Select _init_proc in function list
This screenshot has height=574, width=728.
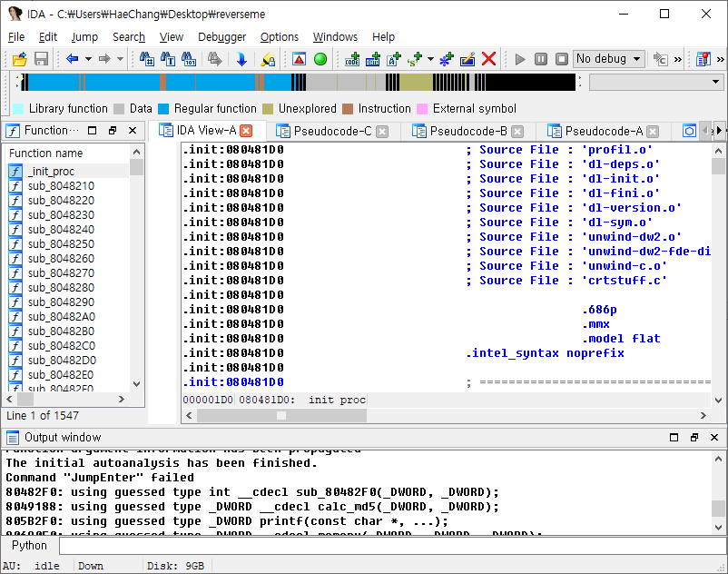click(51, 172)
